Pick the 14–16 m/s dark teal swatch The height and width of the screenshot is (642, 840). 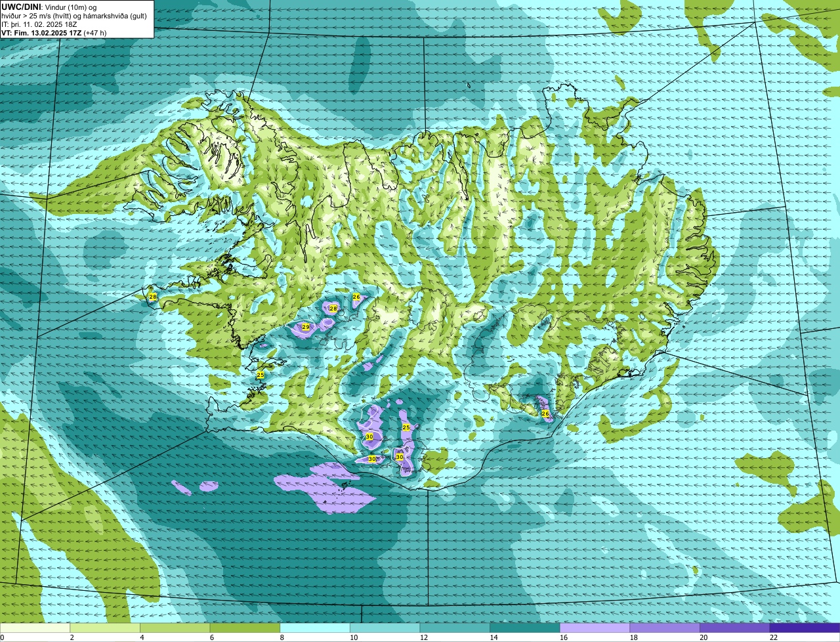point(524,628)
